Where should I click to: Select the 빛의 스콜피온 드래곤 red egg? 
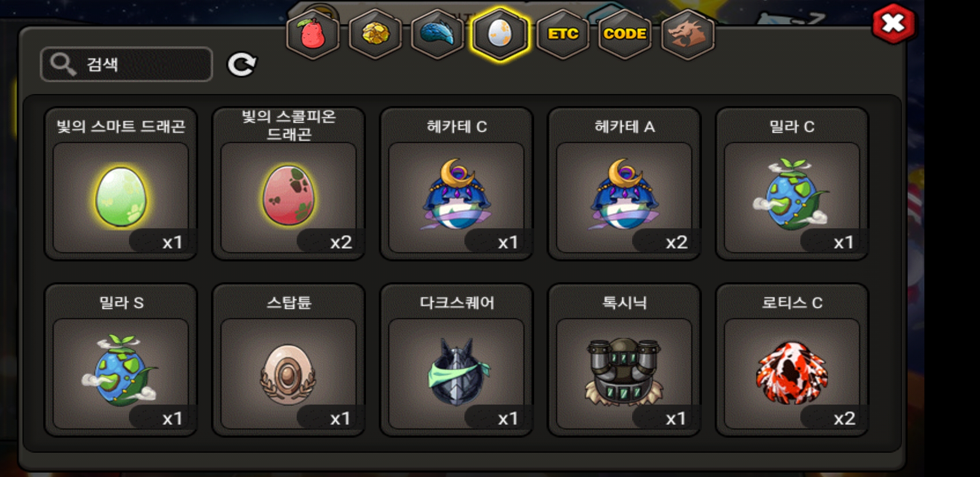click(288, 184)
